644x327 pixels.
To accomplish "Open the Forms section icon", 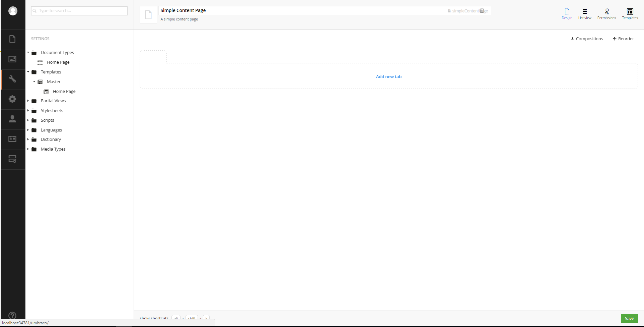I will tap(12, 159).
